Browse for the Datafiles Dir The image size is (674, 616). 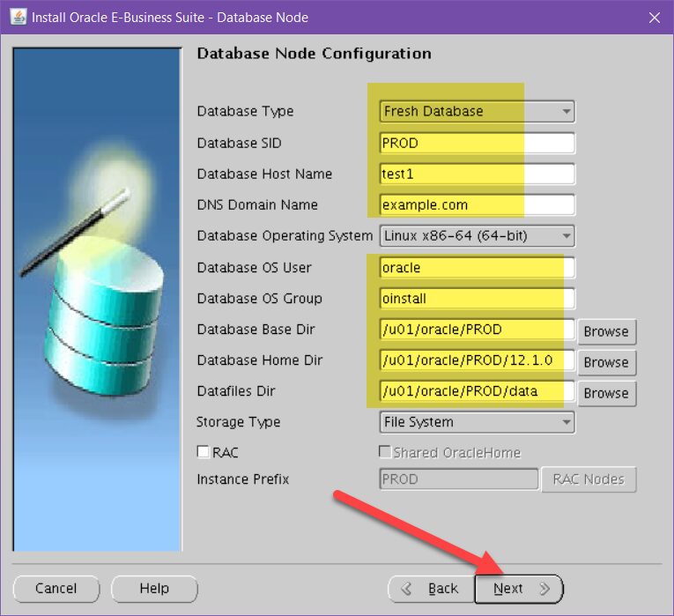(x=606, y=393)
